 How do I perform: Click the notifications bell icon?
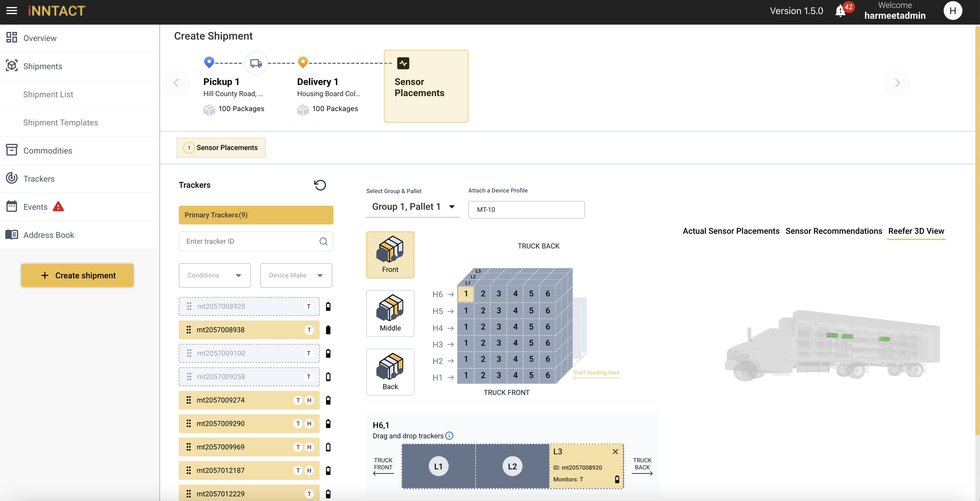coord(841,11)
